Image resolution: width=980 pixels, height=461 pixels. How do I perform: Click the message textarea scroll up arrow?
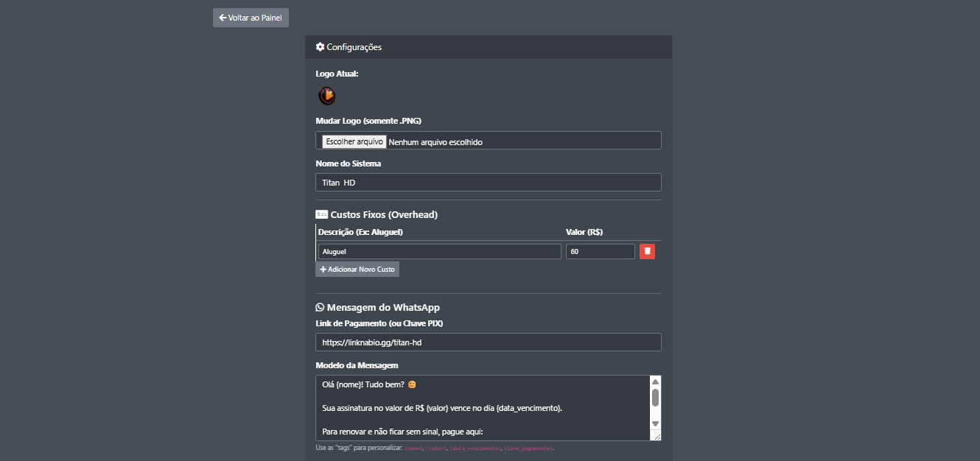(x=655, y=381)
